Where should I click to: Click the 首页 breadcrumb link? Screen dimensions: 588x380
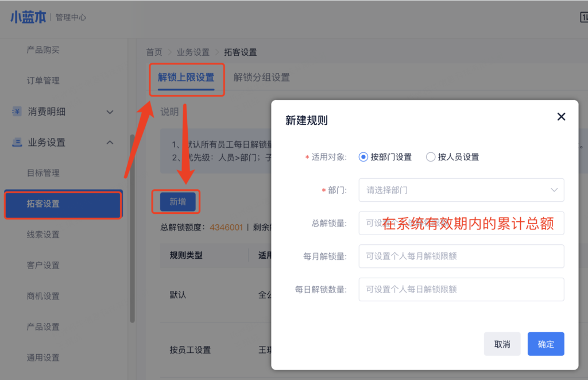154,52
